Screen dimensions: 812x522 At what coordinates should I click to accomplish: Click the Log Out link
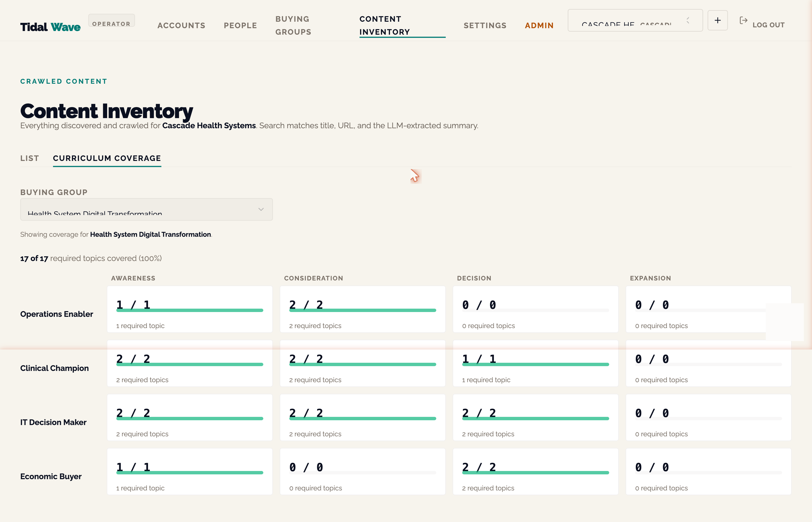(x=768, y=25)
